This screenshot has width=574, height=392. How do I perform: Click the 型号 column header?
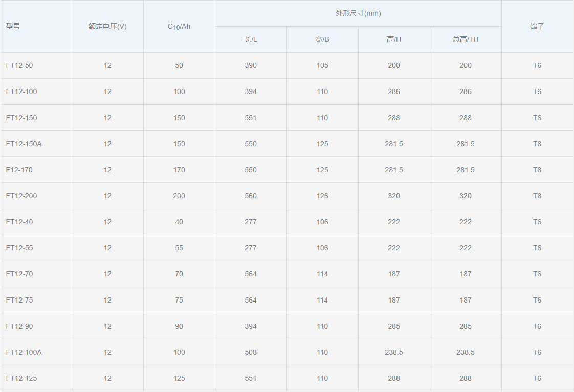13,26
